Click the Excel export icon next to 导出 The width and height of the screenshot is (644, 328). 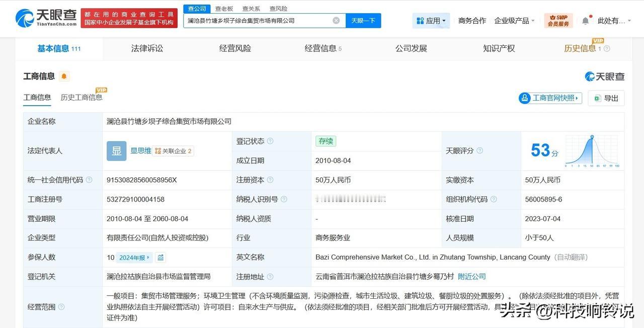coord(597,98)
